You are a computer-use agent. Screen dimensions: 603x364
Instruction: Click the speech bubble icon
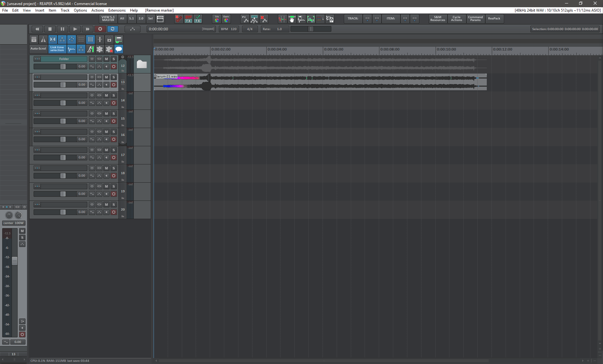coord(119,49)
